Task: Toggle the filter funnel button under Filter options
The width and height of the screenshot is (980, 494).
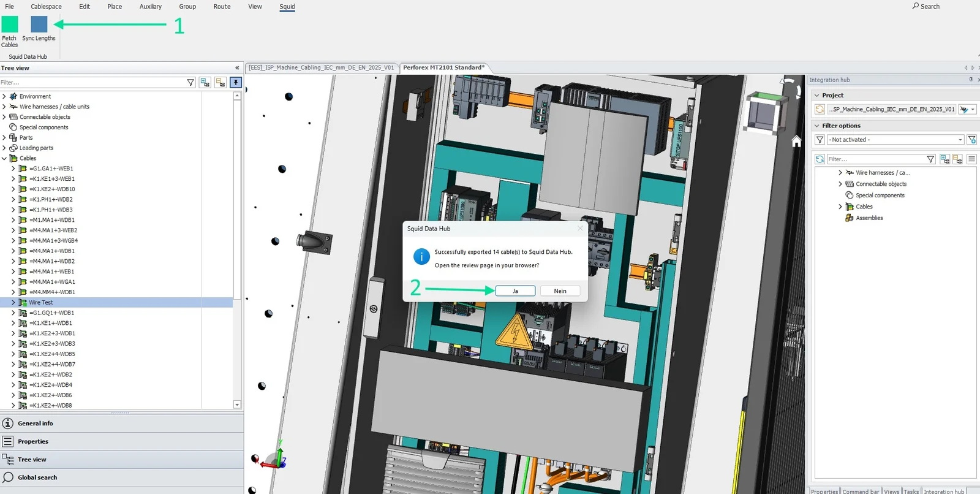Action: [820, 140]
